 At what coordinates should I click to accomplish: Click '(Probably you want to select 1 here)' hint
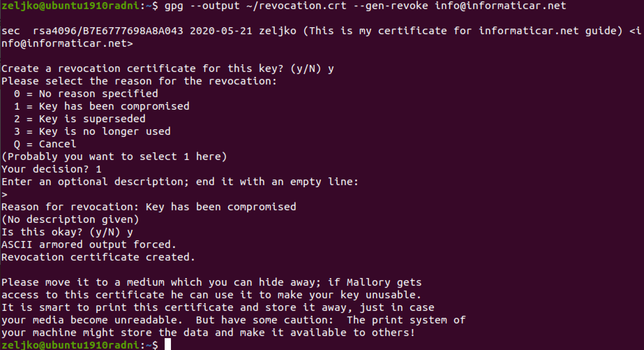(114, 156)
